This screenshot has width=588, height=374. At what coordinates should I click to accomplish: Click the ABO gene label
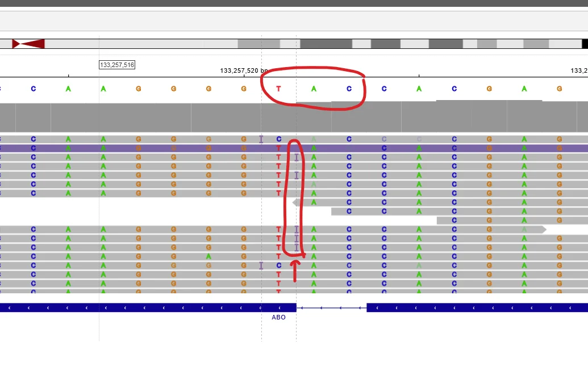coord(278,317)
